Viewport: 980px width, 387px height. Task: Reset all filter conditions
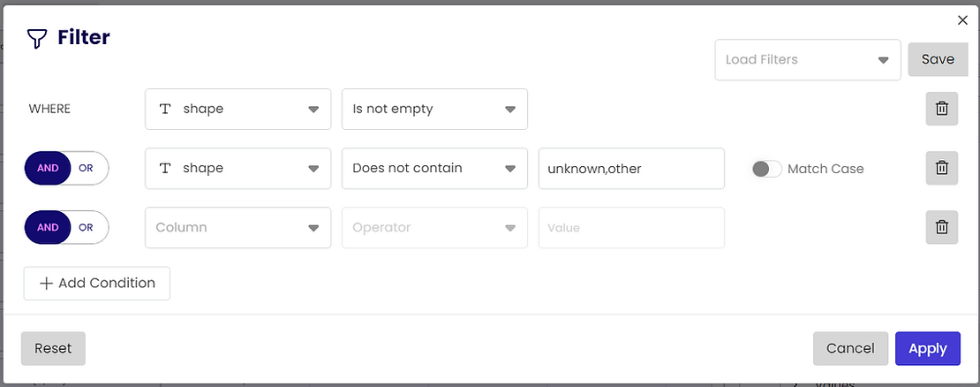53,348
